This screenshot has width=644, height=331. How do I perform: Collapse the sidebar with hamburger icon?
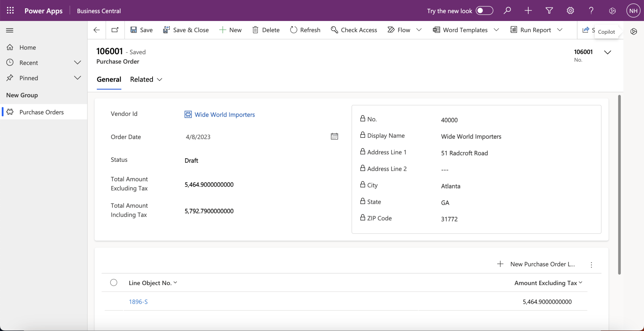10,30
